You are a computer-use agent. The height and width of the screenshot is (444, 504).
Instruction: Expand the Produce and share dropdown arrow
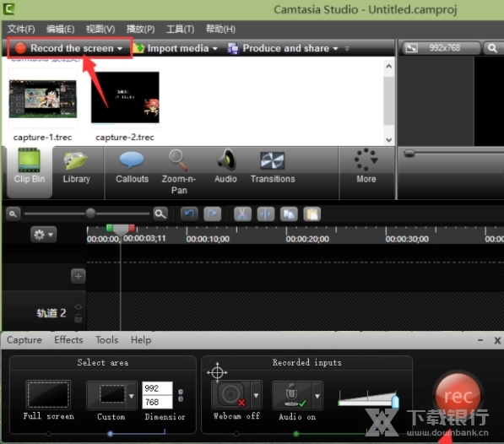coord(335,48)
